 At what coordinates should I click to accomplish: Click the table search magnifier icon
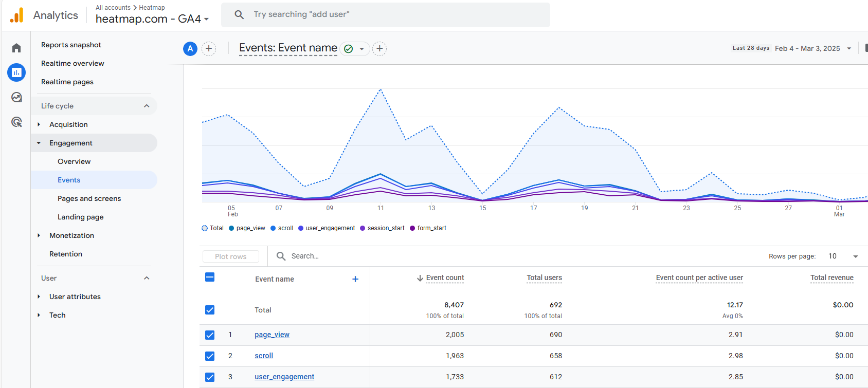tap(281, 256)
